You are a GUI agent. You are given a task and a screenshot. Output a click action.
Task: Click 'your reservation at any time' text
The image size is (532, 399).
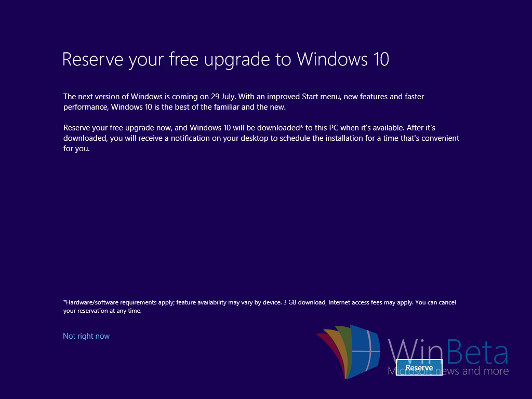coord(102,311)
